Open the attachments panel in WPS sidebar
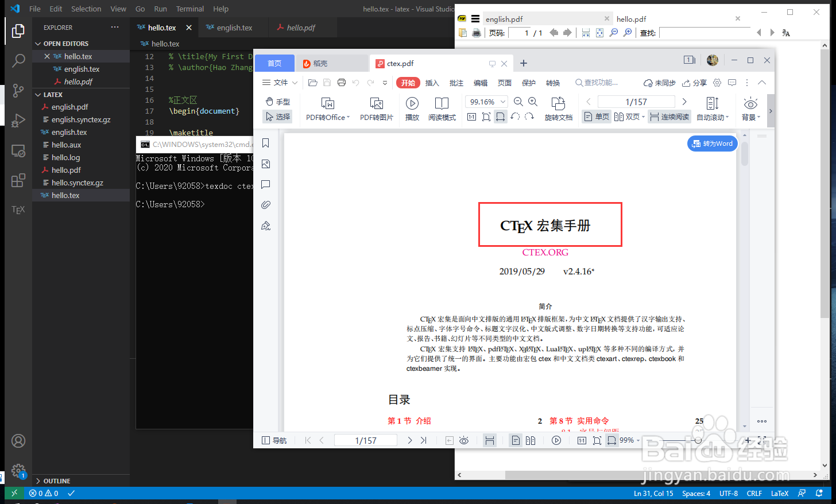The height and width of the screenshot is (504, 836). coord(266,205)
